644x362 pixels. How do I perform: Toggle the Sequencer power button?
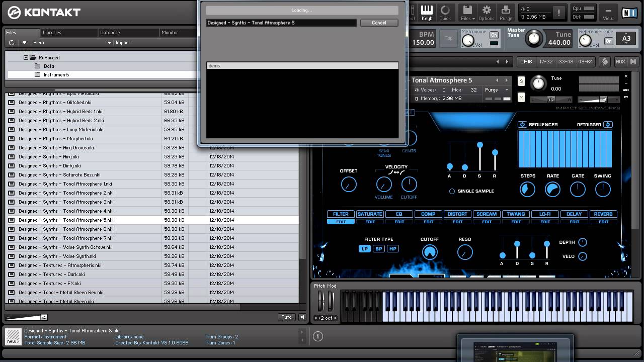point(522,124)
